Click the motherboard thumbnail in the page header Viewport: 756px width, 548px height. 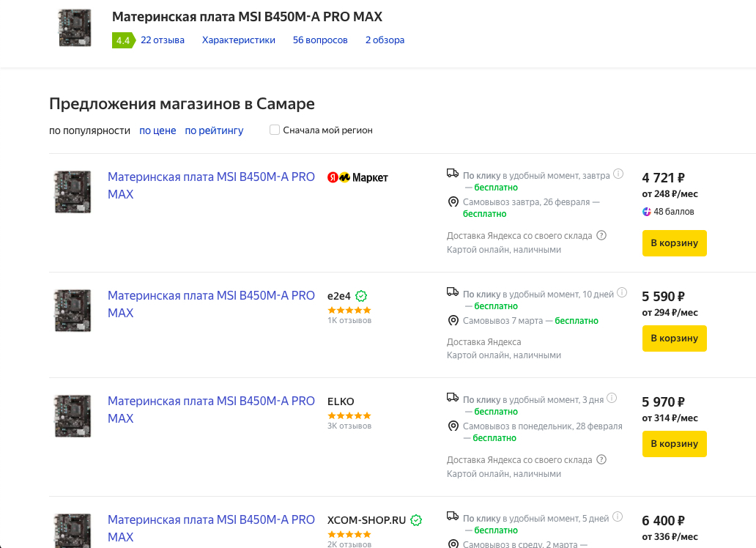[75, 29]
